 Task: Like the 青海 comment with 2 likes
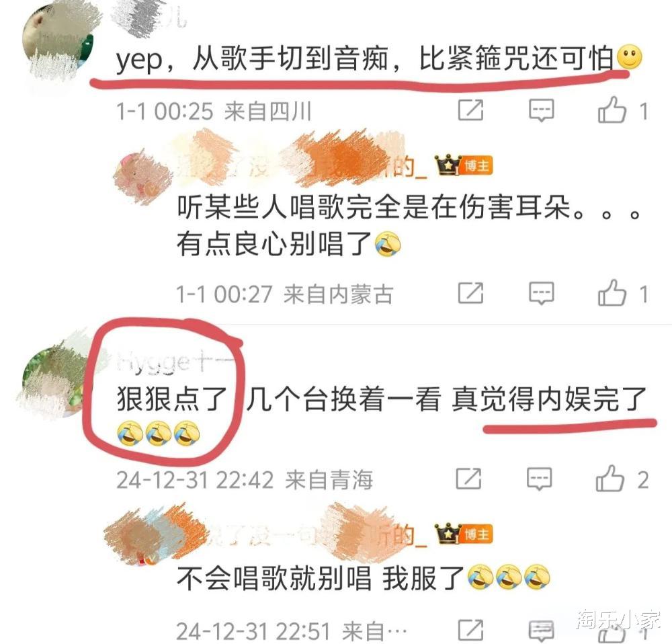point(610,479)
